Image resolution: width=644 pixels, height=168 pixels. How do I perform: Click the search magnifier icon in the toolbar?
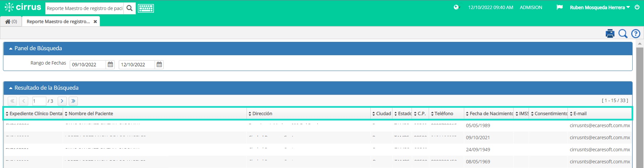pyautogui.click(x=623, y=33)
